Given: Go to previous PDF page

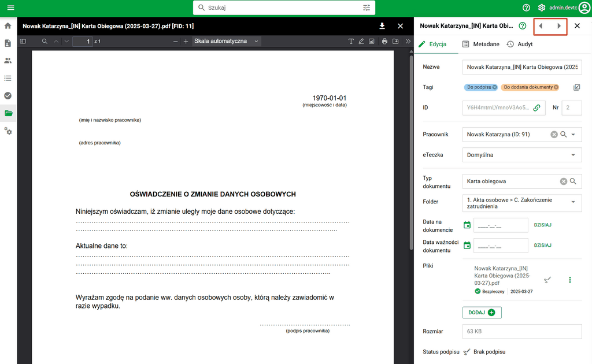Looking at the screenshot, I should (x=56, y=41).
